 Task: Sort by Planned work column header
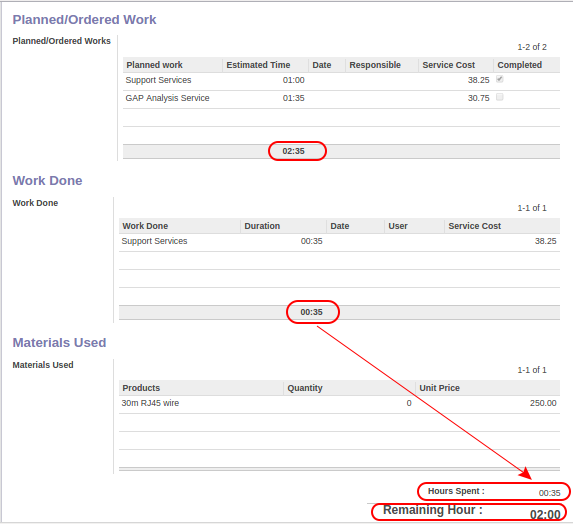click(x=154, y=65)
